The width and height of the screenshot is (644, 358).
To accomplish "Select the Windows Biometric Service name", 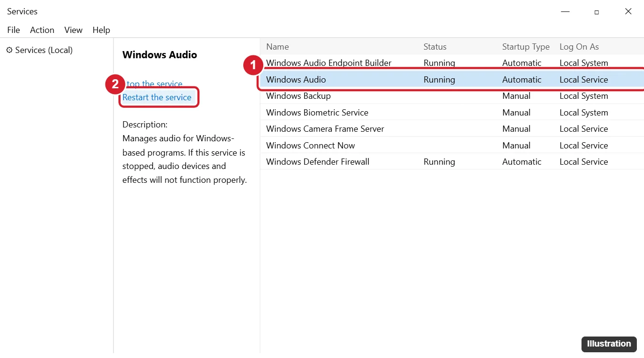I will pyautogui.click(x=317, y=113).
